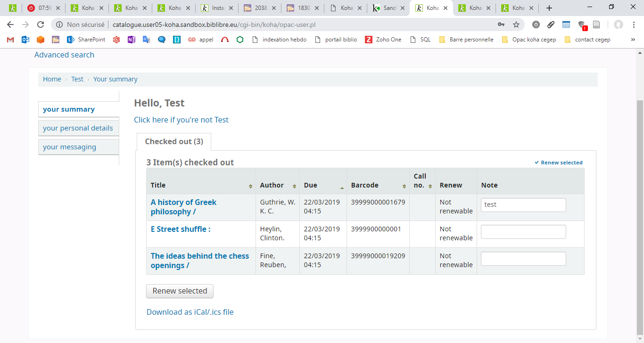Click the Note field for E Street shuffle
Image resolution: width=644 pixels, height=343 pixels.
(523, 232)
